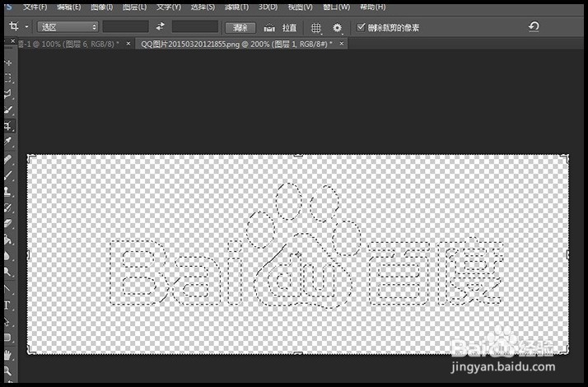
Task: Select the Healing Brush tool
Action: click(7, 159)
